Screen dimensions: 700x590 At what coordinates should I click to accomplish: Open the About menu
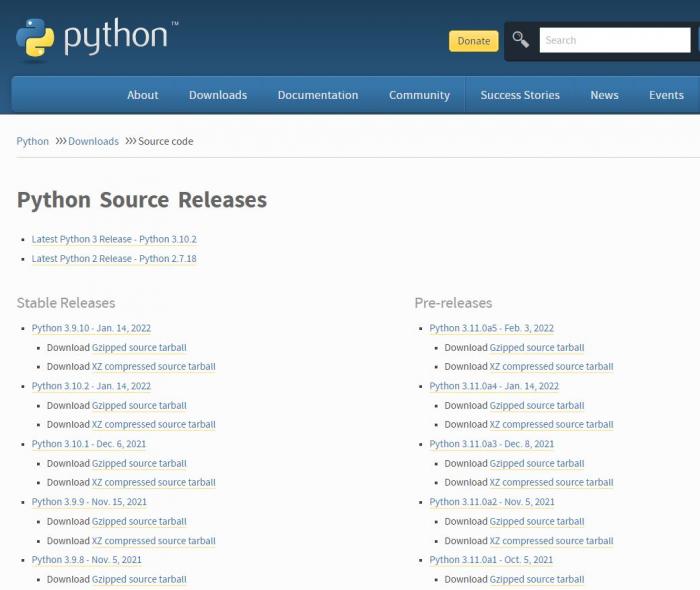point(142,95)
